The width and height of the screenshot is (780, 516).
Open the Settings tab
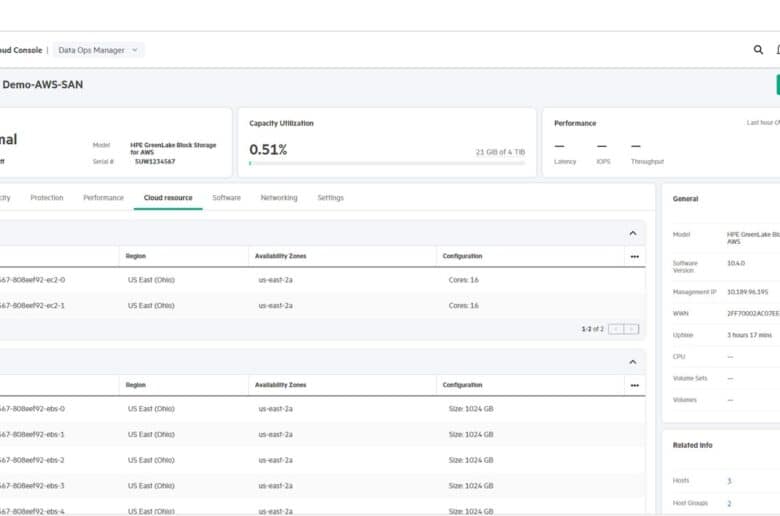coord(331,198)
